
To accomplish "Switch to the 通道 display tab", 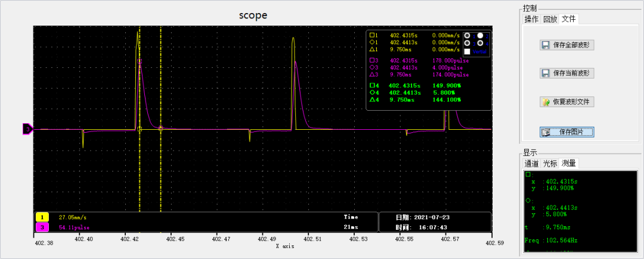I will coord(531,163).
